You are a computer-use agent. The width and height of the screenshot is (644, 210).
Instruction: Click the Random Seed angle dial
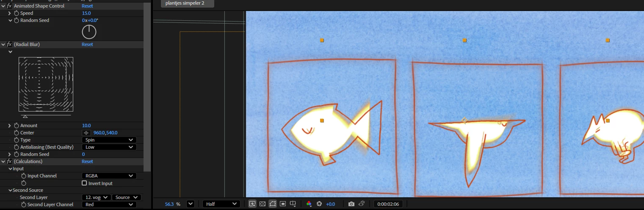[x=89, y=32]
